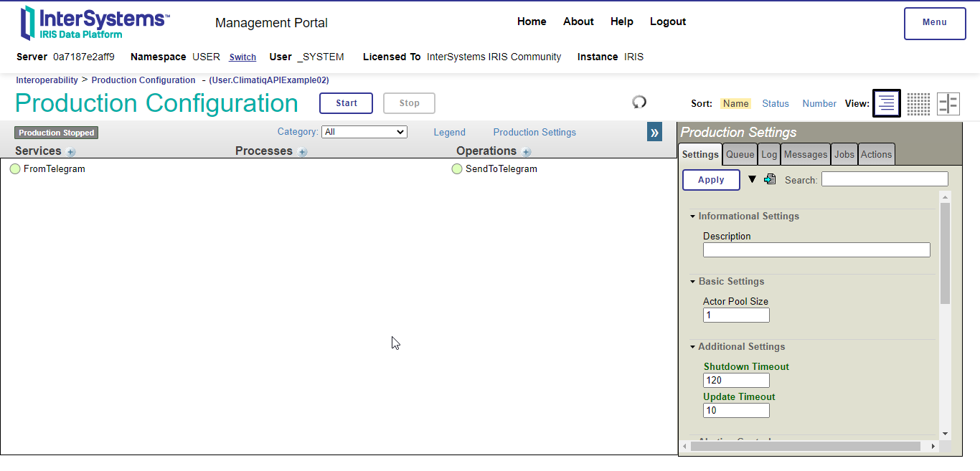Open the Actions tab
980x471 pixels.
[x=876, y=154]
